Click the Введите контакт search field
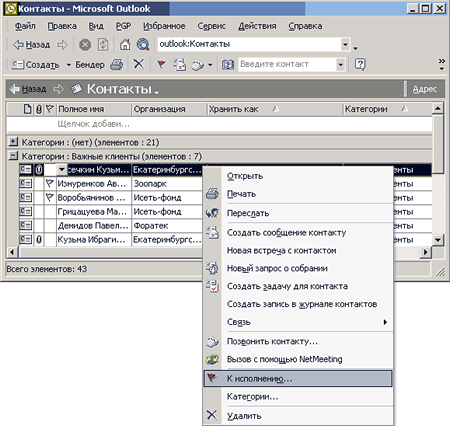Image resolution: width=450 pixels, height=426 pixels. pos(288,64)
